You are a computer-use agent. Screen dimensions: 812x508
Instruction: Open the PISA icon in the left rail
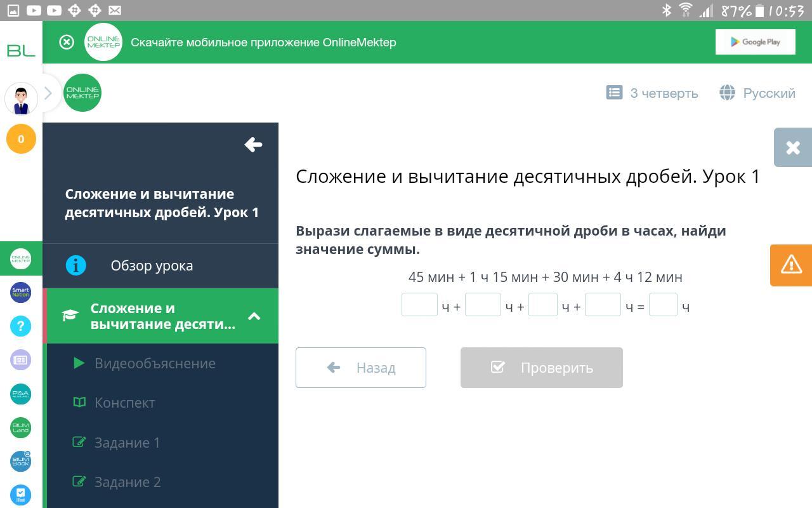pos(21,394)
